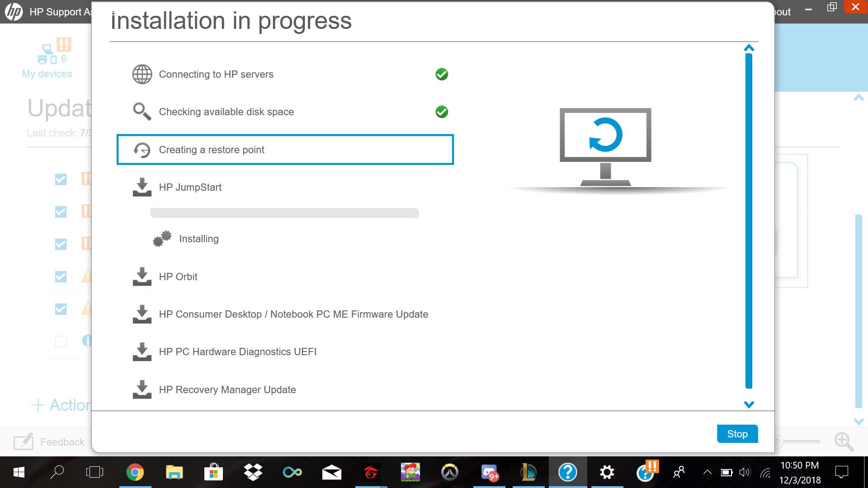Open the HP Support Assistant taskbar icon
Image resolution: width=868 pixels, height=488 pixels.
coord(568,472)
